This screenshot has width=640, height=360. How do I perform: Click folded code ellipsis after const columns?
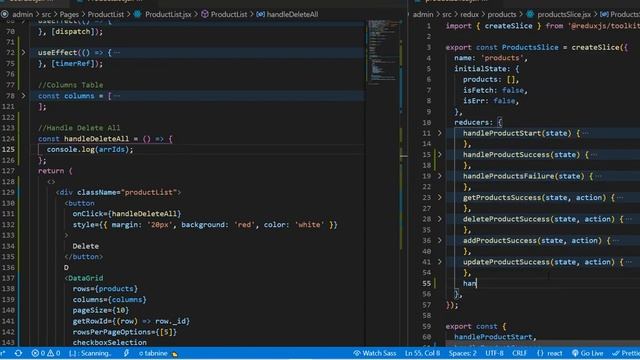117,96
